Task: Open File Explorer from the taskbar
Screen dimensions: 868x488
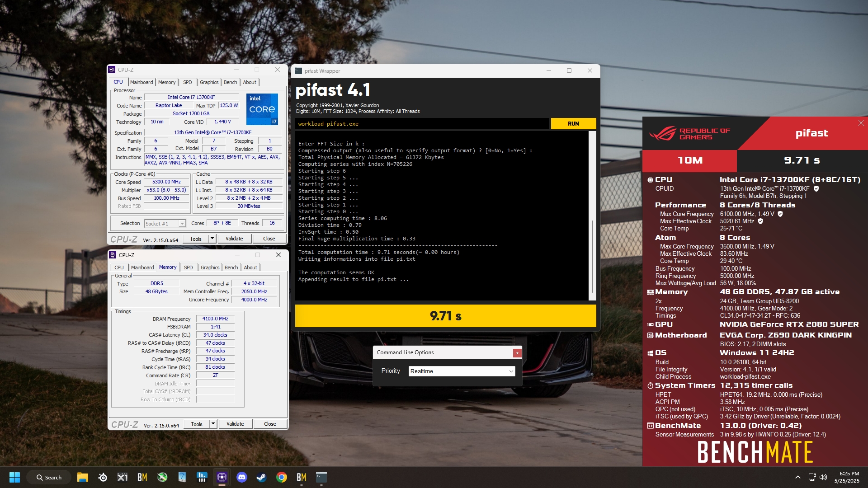Action: coord(82,477)
